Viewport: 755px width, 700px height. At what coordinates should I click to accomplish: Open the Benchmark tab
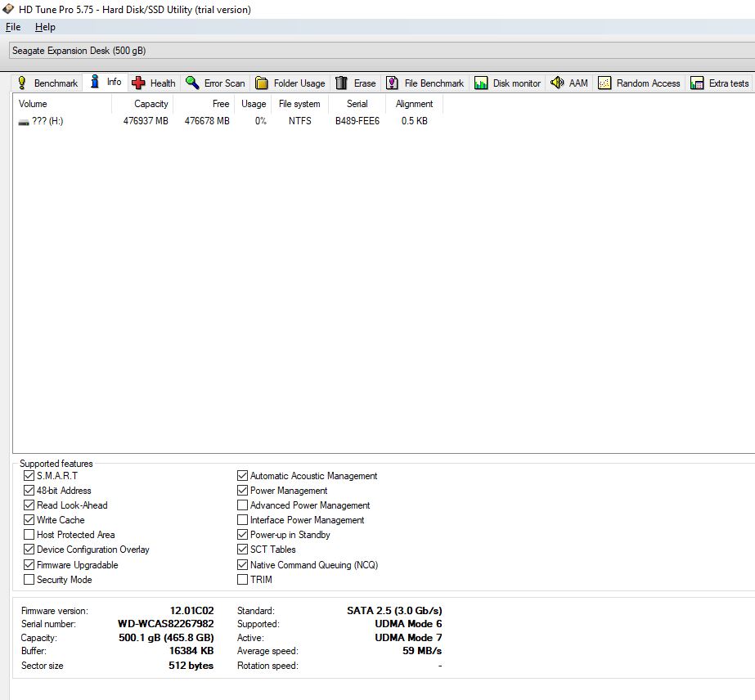[47, 83]
